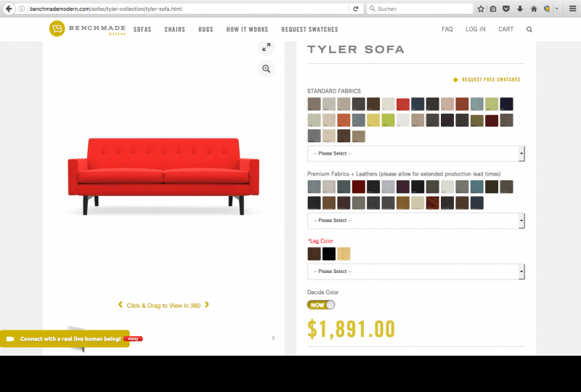Select the red standard fabric swatch
Viewport: 581px width, 392px height.
point(403,104)
